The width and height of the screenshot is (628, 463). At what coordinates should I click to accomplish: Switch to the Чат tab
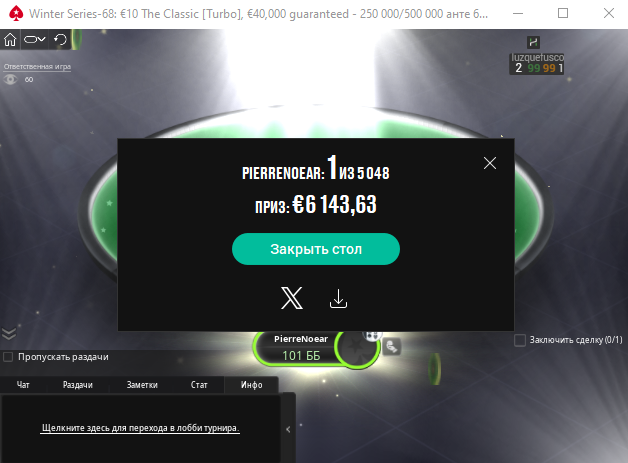pyautogui.click(x=23, y=385)
